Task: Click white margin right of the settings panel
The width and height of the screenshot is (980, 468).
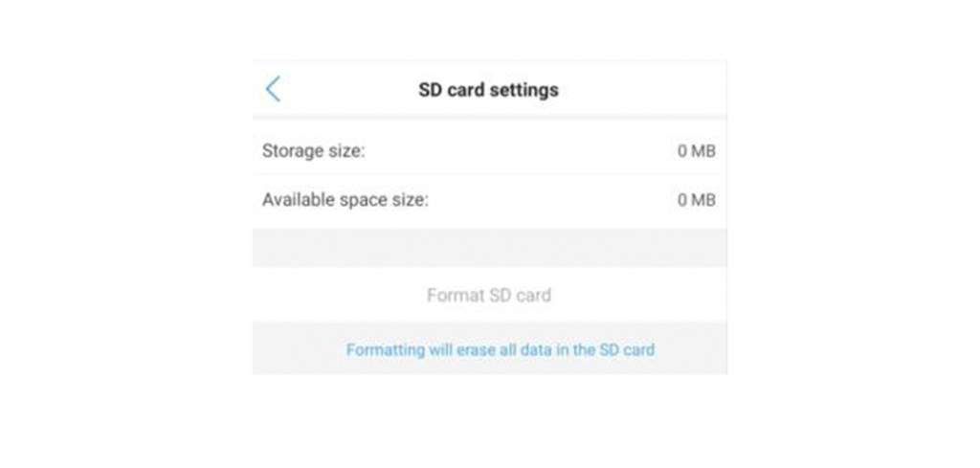Action: [x=852, y=230]
